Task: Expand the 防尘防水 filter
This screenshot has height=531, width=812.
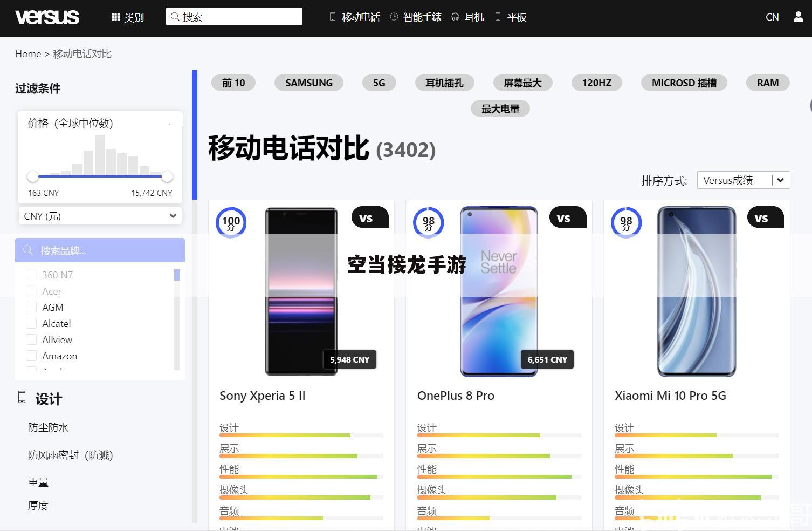Action: point(48,428)
